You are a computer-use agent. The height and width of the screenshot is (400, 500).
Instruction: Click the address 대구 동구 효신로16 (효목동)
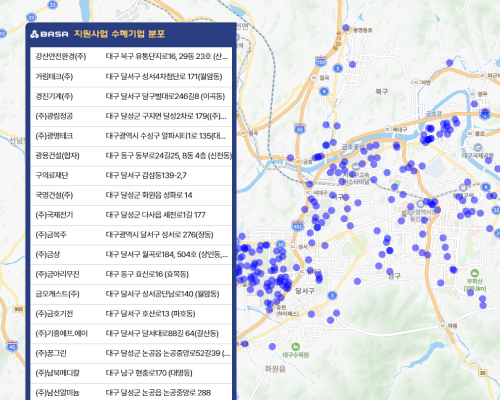(147, 274)
